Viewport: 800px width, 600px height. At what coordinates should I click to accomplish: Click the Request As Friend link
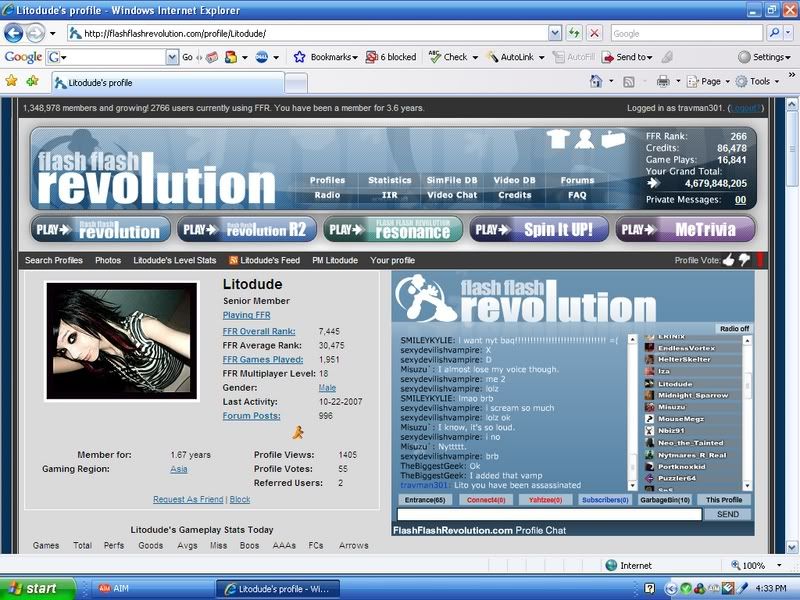(x=189, y=499)
